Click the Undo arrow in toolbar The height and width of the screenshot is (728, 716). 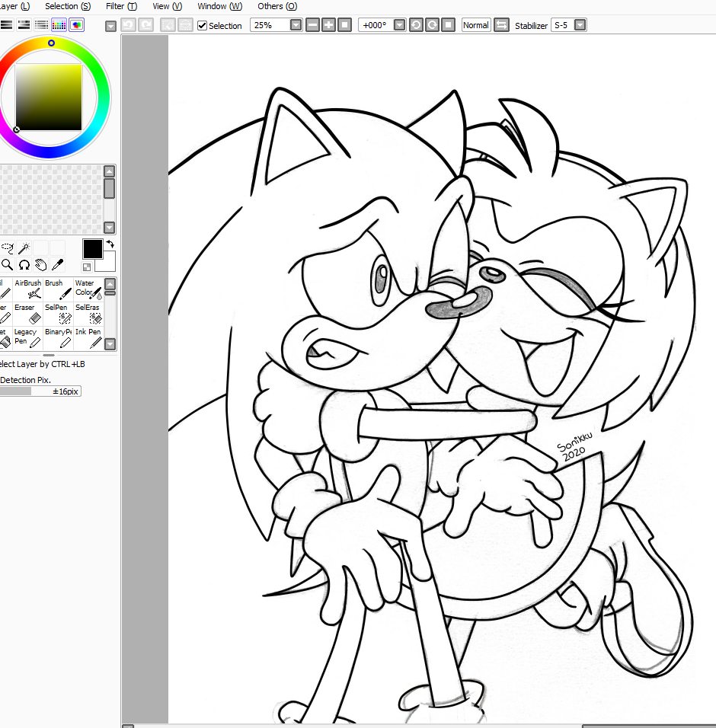coord(129,25)
